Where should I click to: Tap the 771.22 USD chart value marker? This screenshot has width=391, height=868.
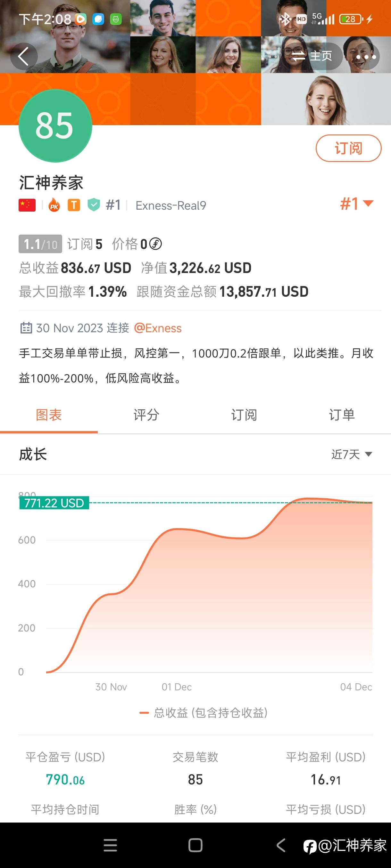(54, 503)
